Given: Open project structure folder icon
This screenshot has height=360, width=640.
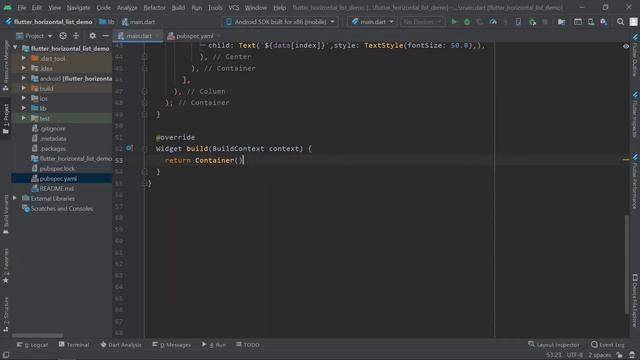Looking at the screenshot, I should 562,22.
